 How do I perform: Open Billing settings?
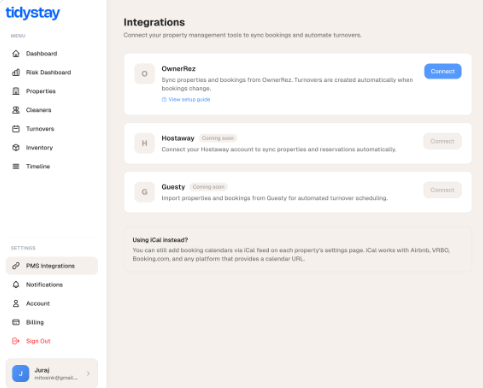52,322
